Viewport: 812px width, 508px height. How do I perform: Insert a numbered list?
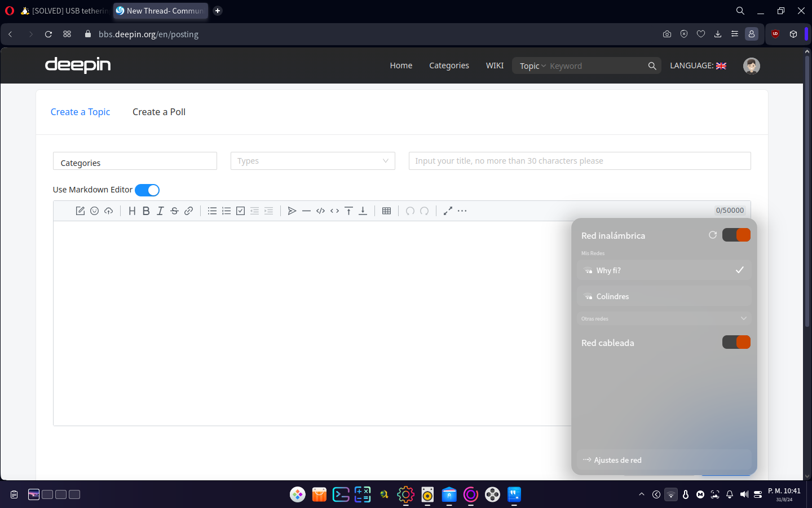tap(226, 211)
